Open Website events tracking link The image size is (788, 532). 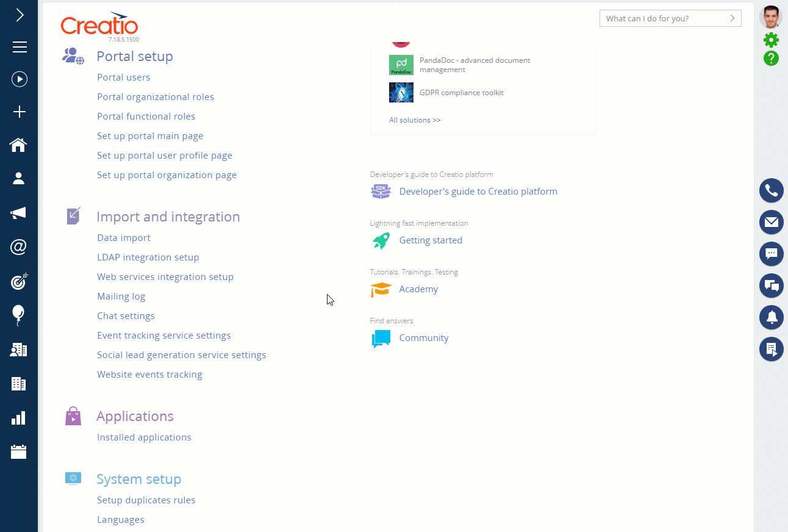coord(149,375)
